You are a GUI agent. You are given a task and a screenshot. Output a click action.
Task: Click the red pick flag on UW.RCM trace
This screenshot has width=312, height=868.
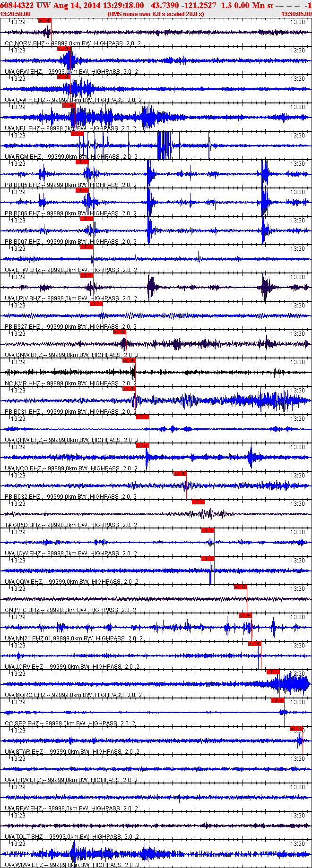coord(78,134)
